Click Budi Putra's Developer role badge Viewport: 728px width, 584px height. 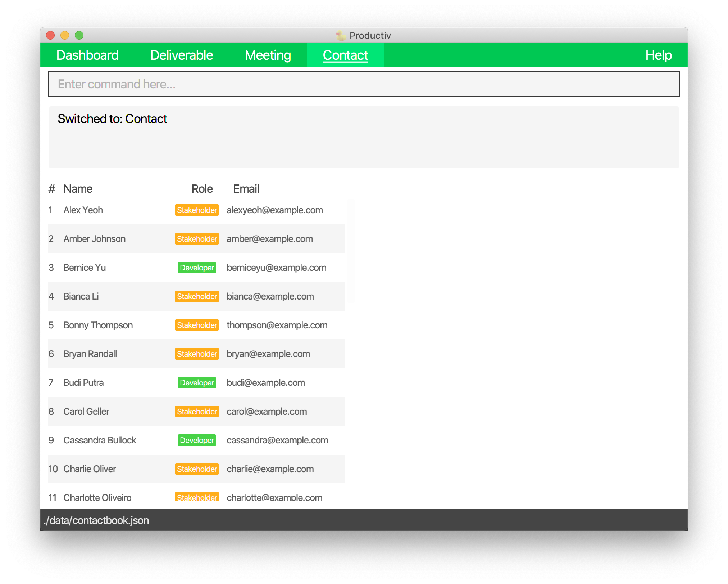(197, 383)
